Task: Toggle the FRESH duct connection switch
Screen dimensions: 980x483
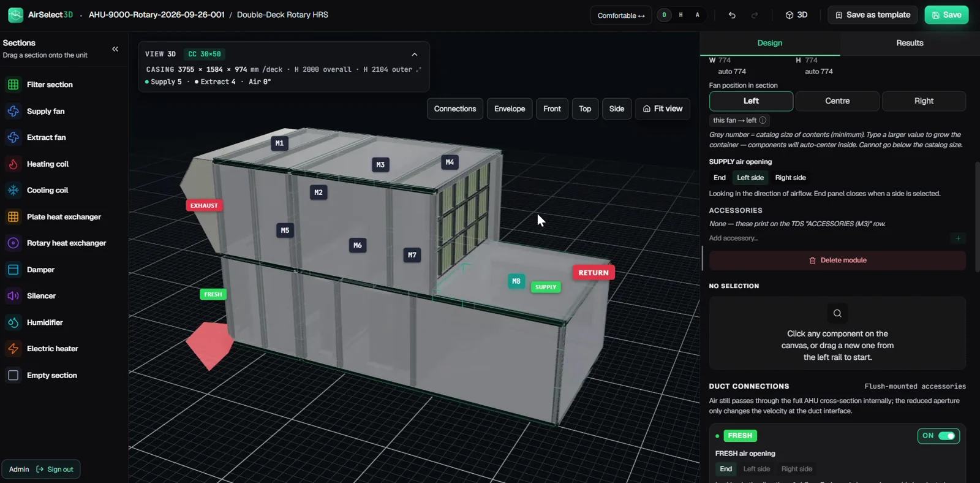Action: [x=946, y=436]
